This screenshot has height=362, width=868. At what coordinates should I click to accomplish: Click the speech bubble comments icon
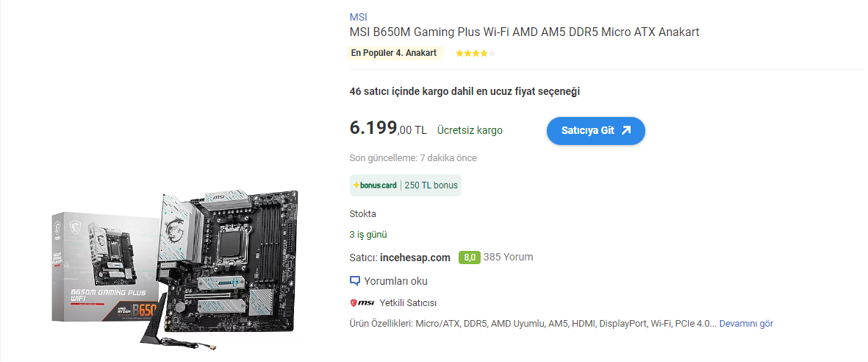pyautogui.click(x=355, y=281)
